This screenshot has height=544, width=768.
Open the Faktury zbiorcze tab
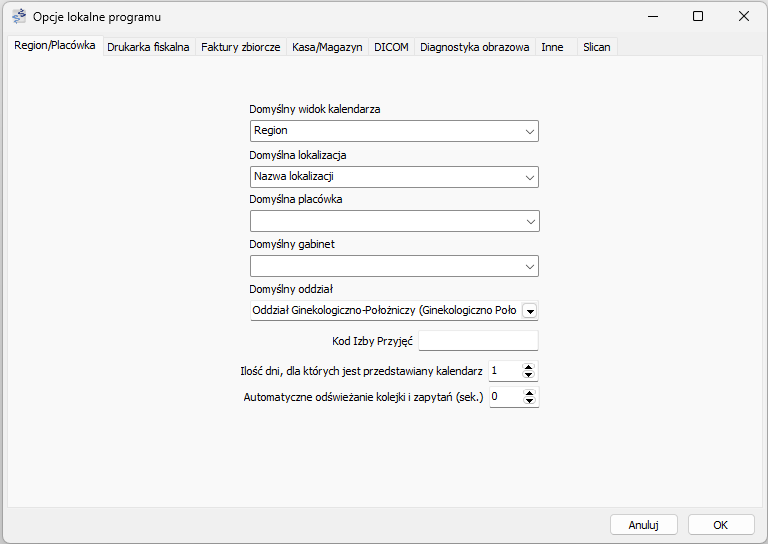240,47
